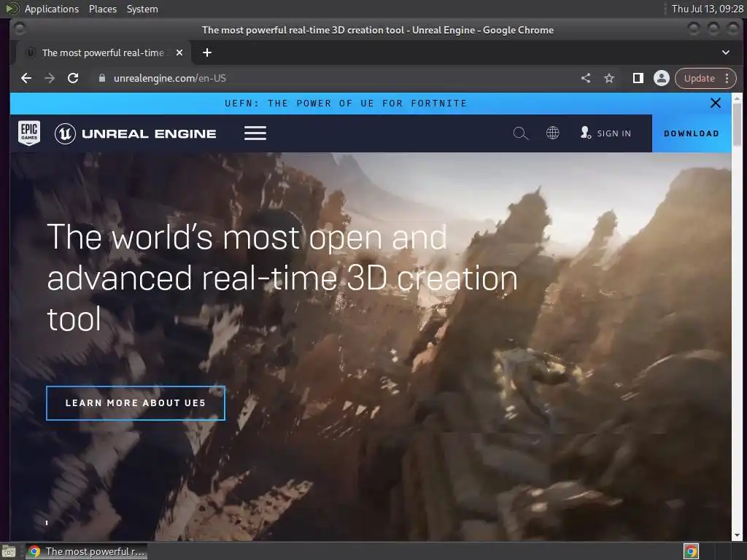The width and height of the screenshot is (747, 560).
Task: Click the Chrome taskbar window button
Action: click(x=87, y=551)
